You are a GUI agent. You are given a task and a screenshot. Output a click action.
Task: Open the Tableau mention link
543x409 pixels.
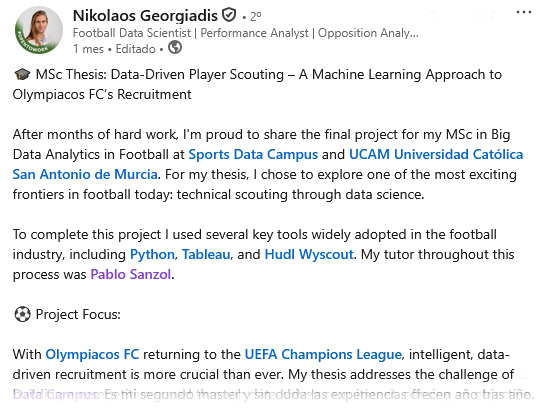[206, 255]
